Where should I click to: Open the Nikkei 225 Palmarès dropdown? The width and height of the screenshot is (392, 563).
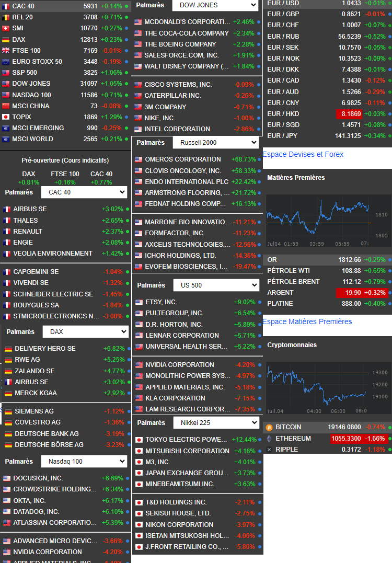click(216, 422)
